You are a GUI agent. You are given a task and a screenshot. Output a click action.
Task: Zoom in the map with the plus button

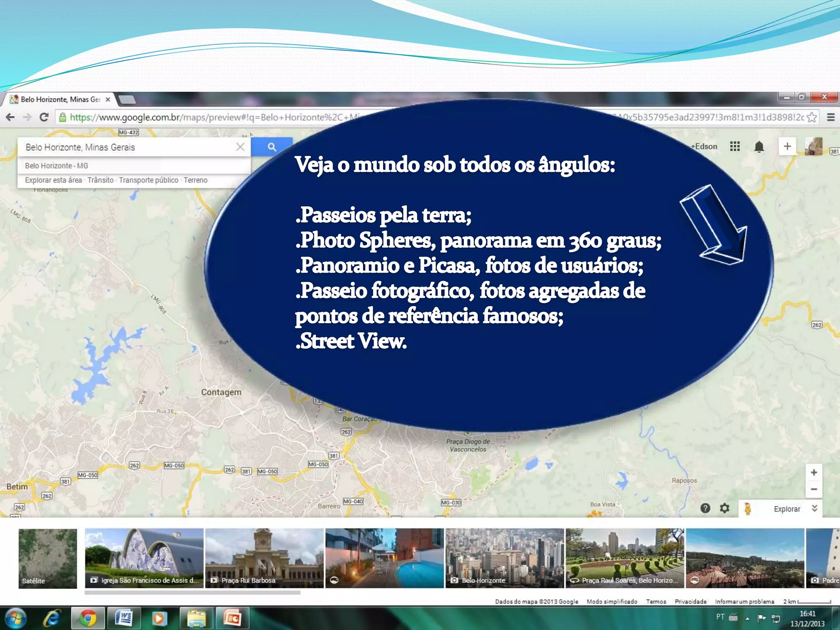click(x=814, y=472)
